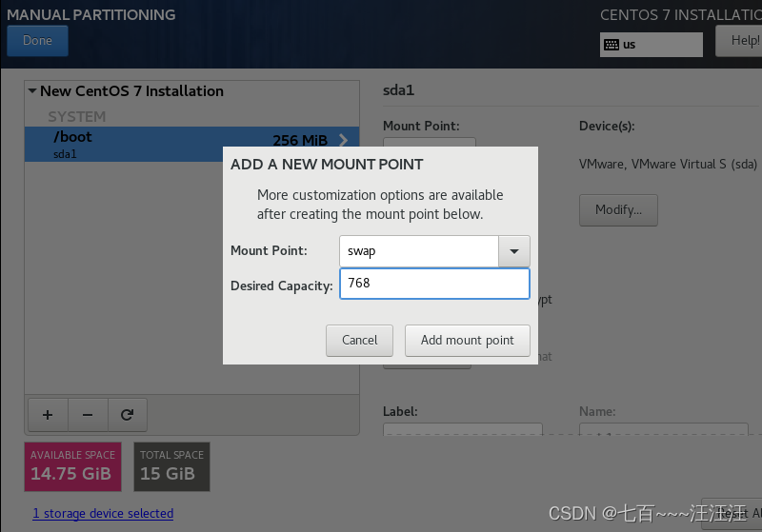This screenshot has width=762, height=532.
Task: Click the plus icon to add a mount point
Action: point(49,415)
